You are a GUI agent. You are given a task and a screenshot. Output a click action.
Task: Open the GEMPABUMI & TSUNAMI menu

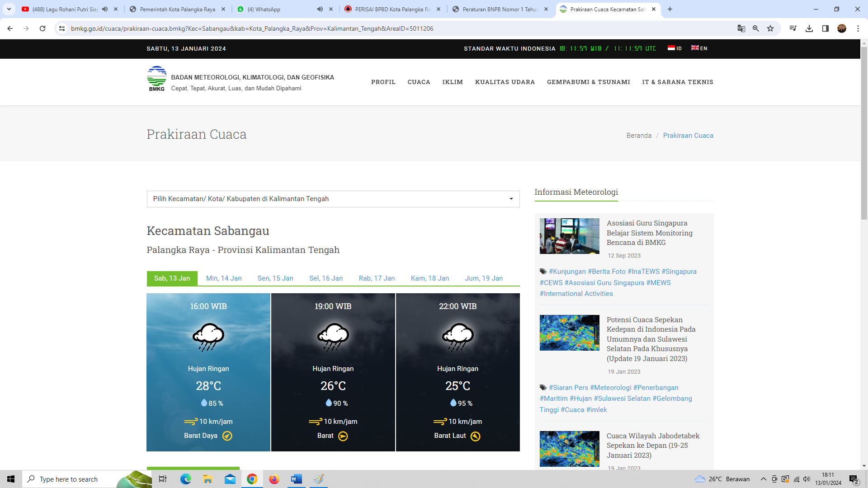(x=589, y=82)
